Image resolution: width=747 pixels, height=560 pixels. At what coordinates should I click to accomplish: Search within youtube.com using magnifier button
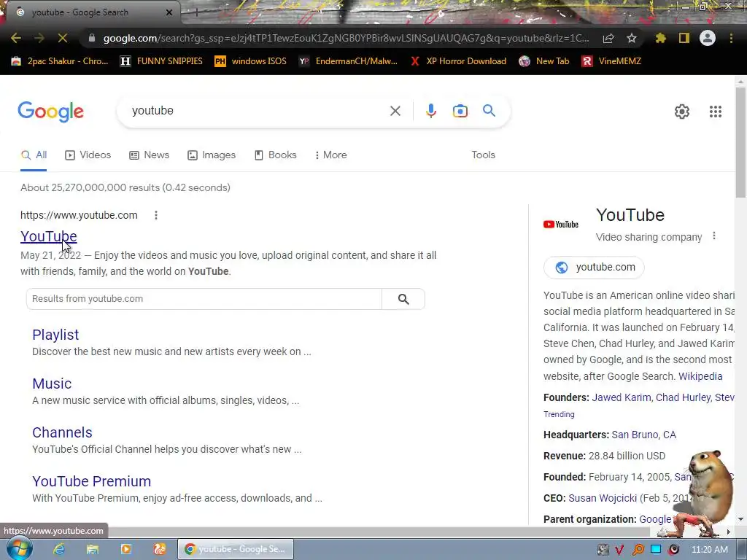point(403,299)
